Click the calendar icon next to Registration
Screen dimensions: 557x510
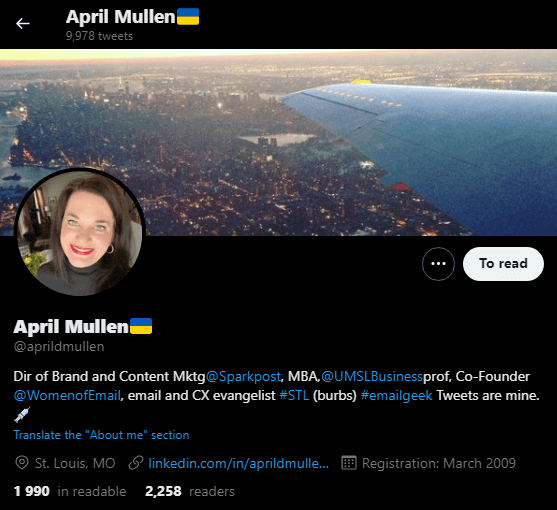349,463
